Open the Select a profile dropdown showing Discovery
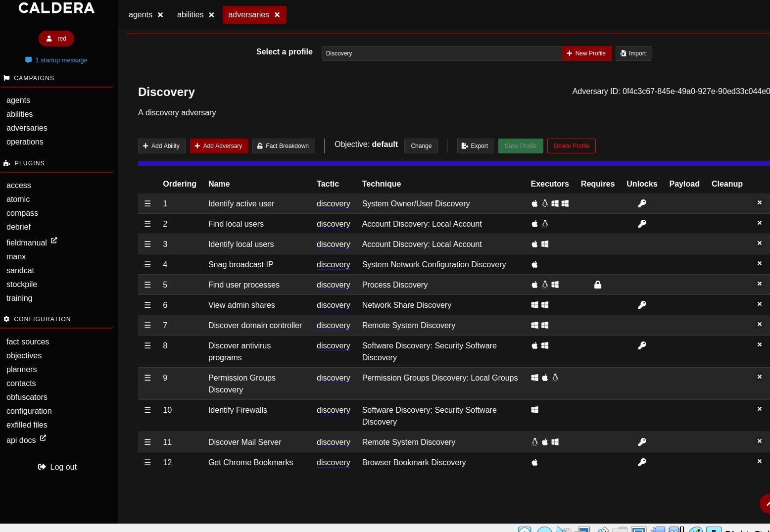Image resolution: width=770 pixels, height=532 pixels. click(x=441, y=53)
